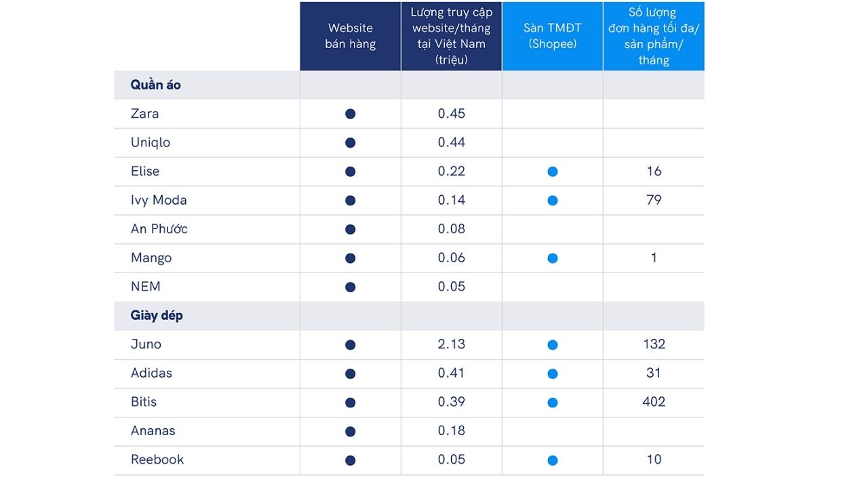Click the Shopee dot in Mango row
868x488 pixels.
point(553,258)
